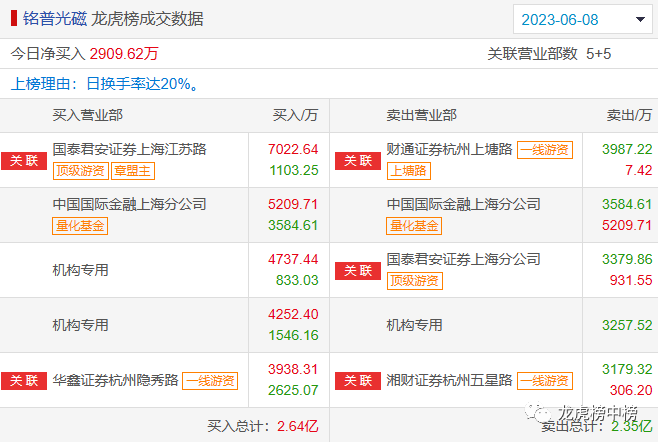This screenshot has width=658, height=442.
Task: Click 关联 badge beside 财通证券杭州上塘路
Action: tap(358, 160)
